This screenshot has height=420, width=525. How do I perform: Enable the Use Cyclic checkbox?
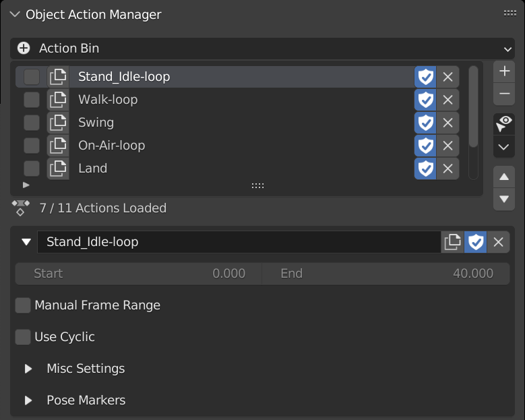tap(23, 337)
